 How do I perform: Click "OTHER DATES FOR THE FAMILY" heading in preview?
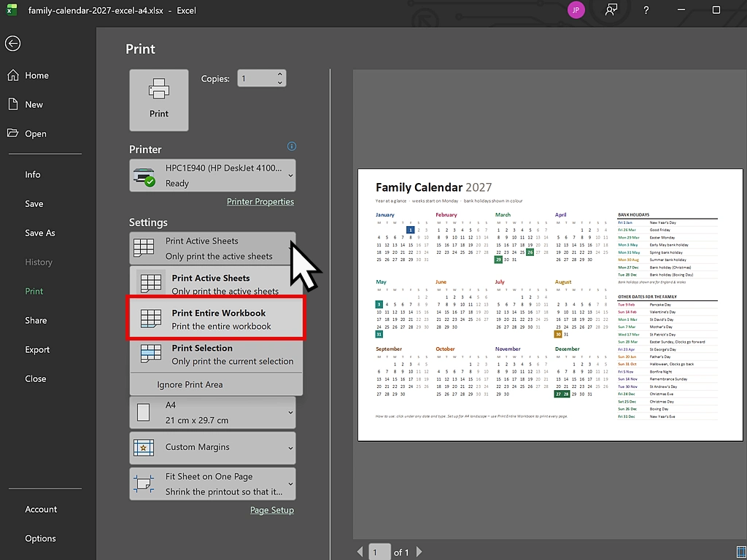[x=647, y=297]
